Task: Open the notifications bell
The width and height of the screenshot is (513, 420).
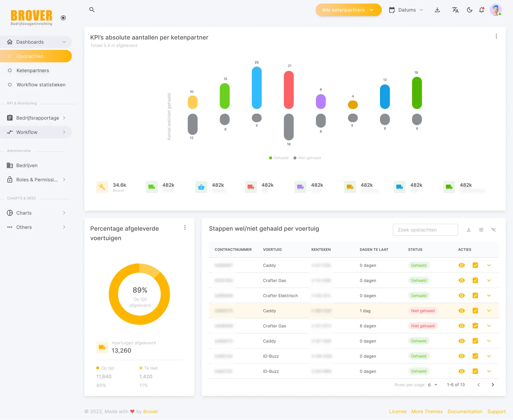Action: [482, 10]
